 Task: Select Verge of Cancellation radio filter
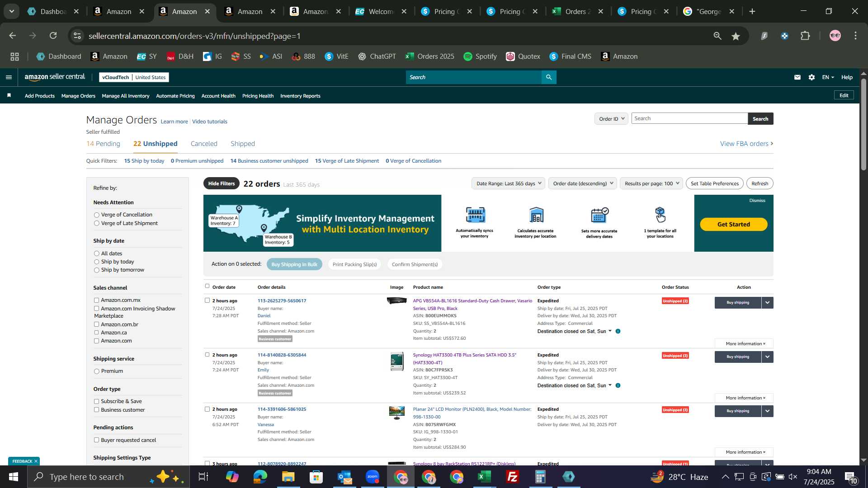tap(96, 215)
